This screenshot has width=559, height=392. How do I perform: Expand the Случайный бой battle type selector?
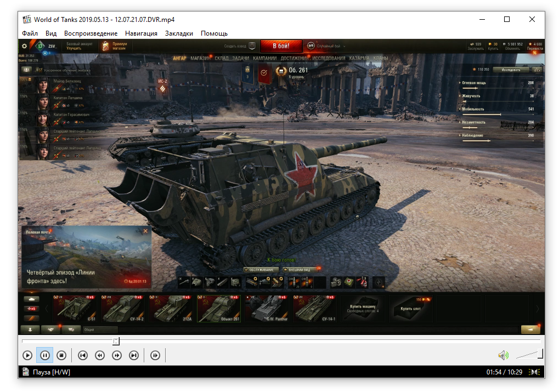point(326,46)
